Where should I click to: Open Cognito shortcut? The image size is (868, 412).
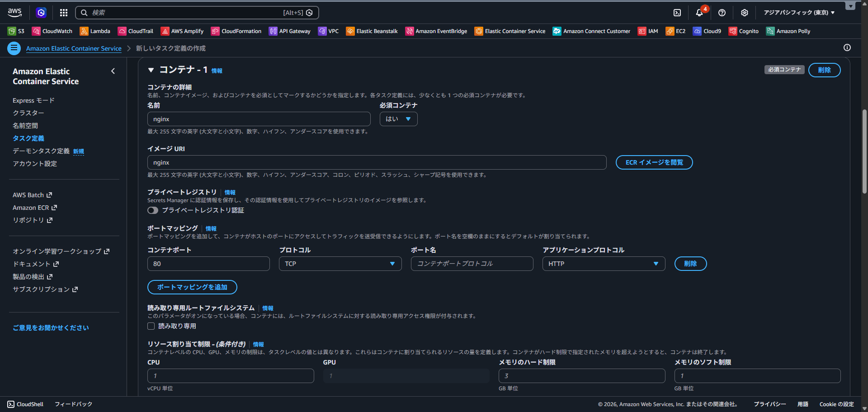[x=744, y=31]
